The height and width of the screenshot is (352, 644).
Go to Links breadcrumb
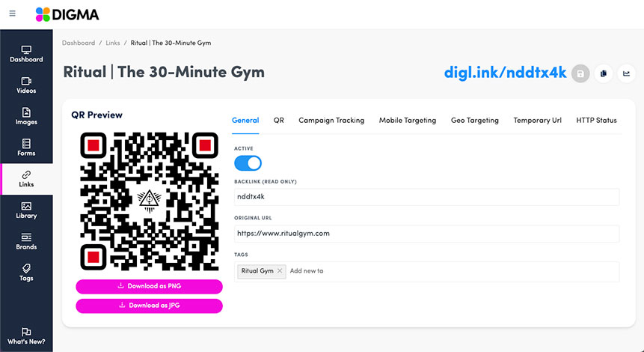click(x=112, y=43)
